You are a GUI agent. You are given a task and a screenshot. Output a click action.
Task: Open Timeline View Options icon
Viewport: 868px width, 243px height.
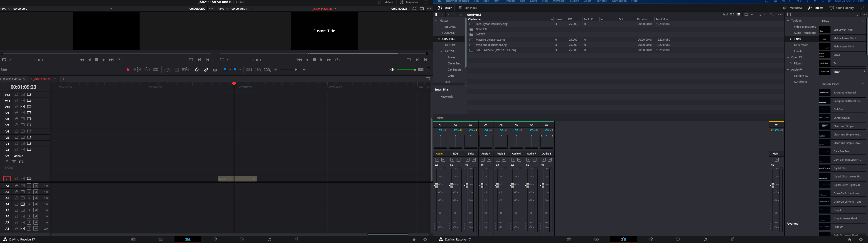[4, 70]
